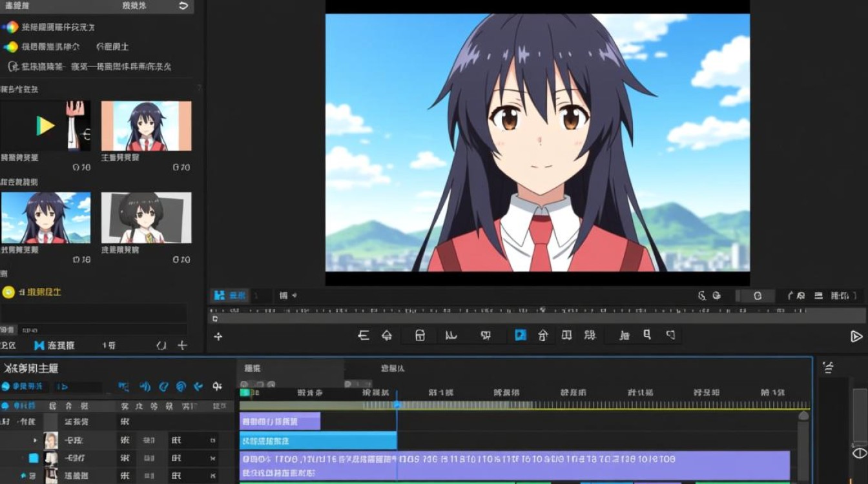
Task: Select the media thumbnail with the yellow-green play arrow
Action: pyautogui.click(x=45, y=126)
